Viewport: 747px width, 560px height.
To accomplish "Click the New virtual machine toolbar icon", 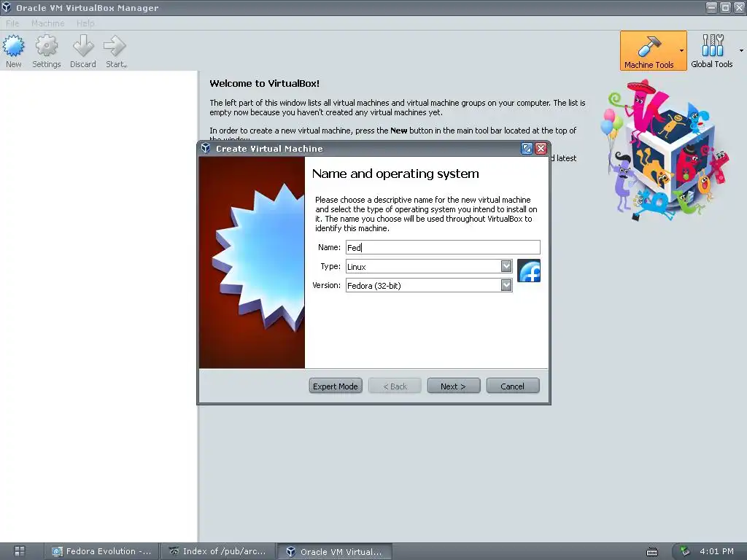I will (x=13, y=51).
